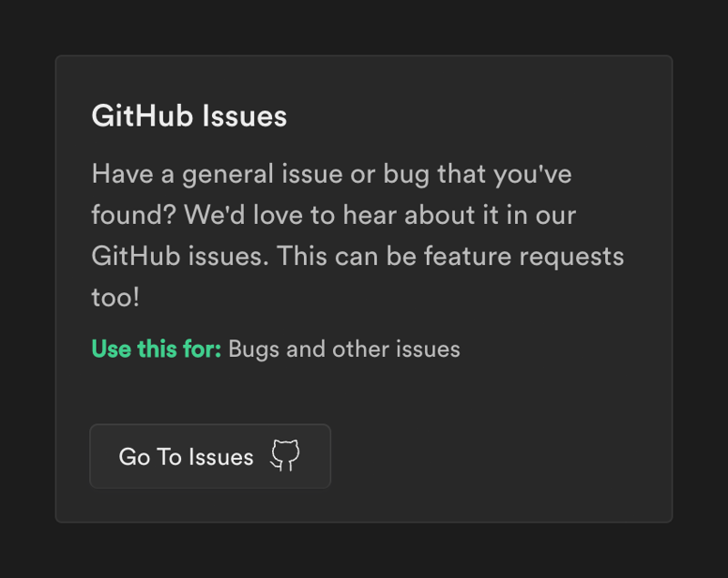Click the "GitHub Issues" card heading

point(189,117)
